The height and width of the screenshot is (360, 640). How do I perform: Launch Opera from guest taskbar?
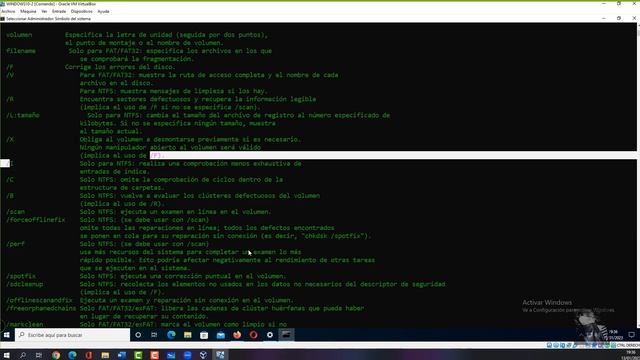pyautogui.click(x=253, y=335)
